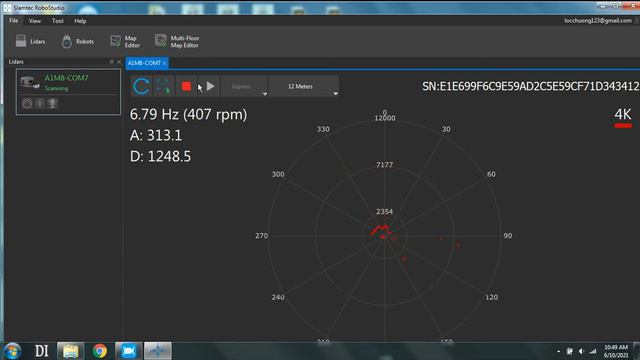Click the first round icon under A1M8-COM7

pyautogui.click(x=27, y=104)
